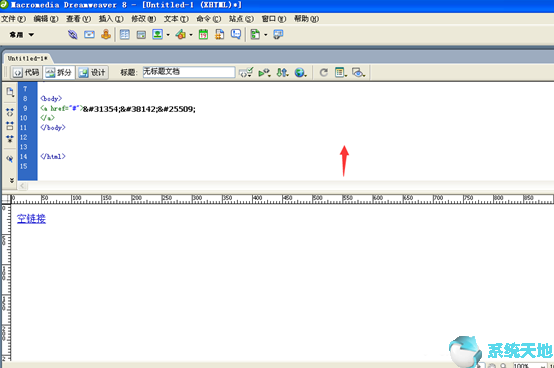Refresh the design view
This screenshot has width=554, height=368.
pos(324,73)
